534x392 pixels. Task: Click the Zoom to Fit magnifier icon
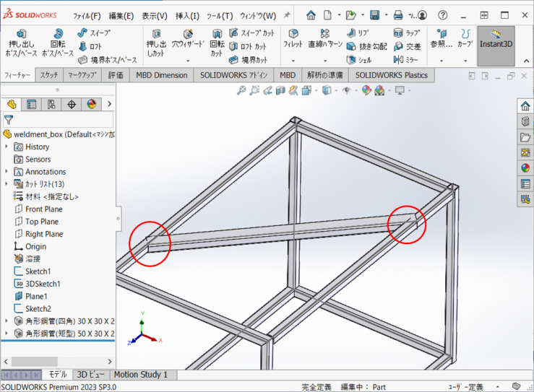pos(242,90)
